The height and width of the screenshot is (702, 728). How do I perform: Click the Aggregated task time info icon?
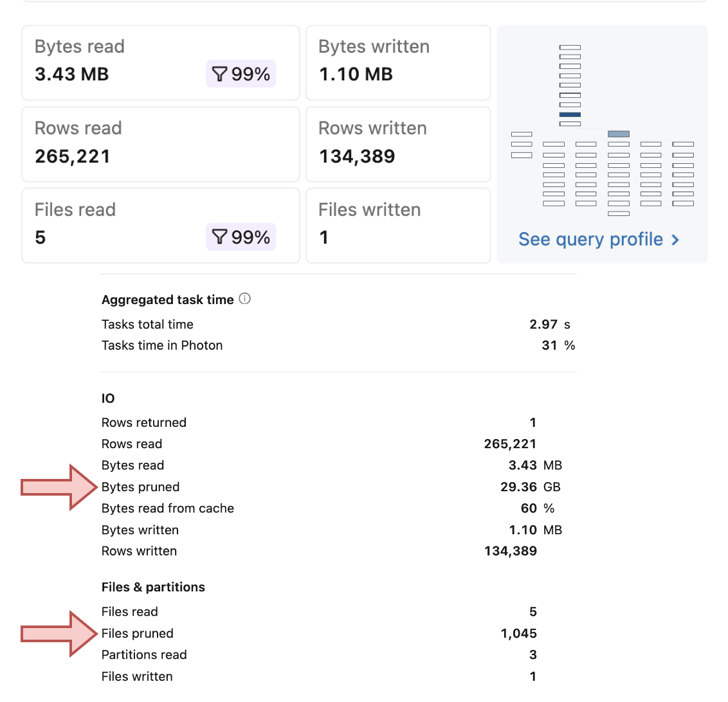244,299
